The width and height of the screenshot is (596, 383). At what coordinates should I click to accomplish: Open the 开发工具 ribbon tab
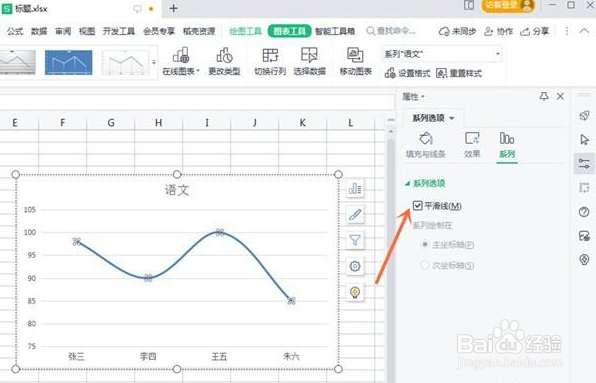(x=119, y=31)
